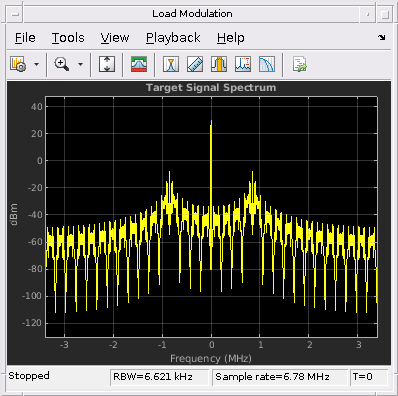The image size is (398, 396).
Task: Open the View menu
Action: 115,38
